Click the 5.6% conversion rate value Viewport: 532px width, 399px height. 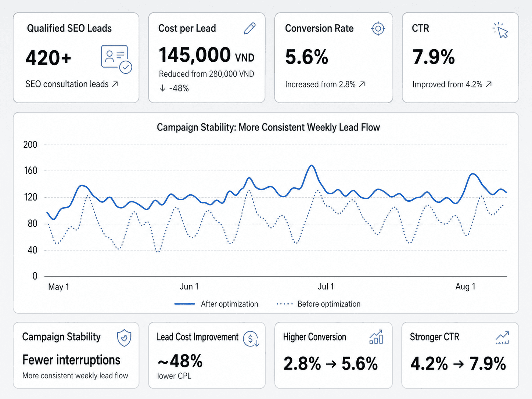tap(306, 57)
